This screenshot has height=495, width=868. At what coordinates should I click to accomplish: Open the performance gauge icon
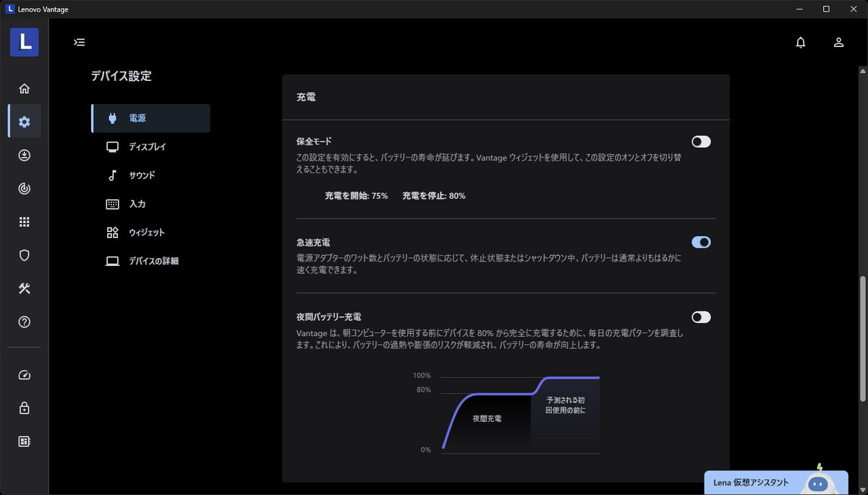click(x=25, y=375)
